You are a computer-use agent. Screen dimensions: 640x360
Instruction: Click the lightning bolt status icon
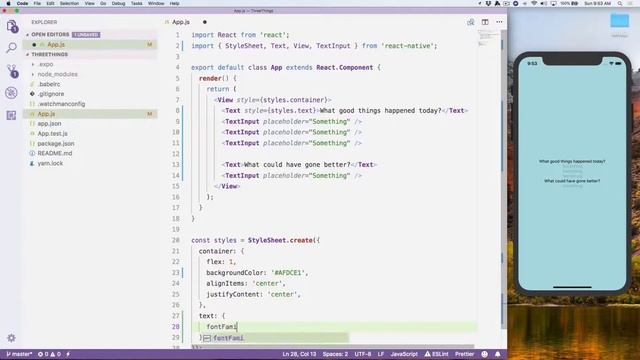[x=68, y=354]
